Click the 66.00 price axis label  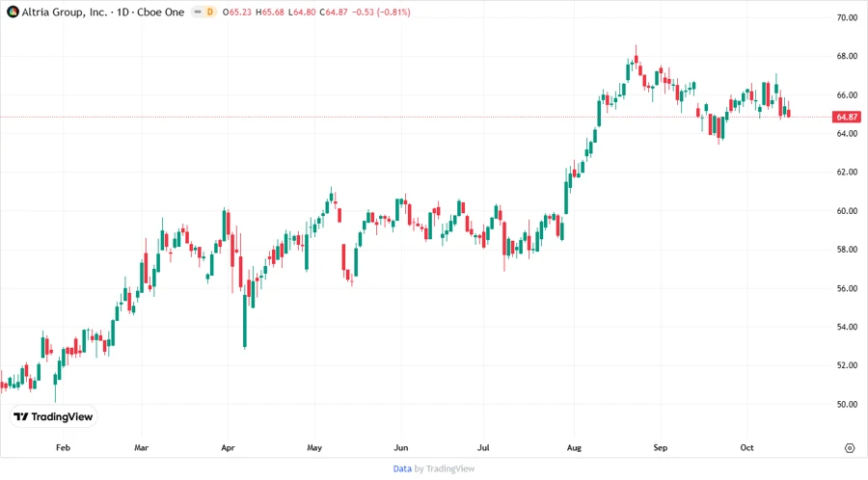click(x=847, y=95)
